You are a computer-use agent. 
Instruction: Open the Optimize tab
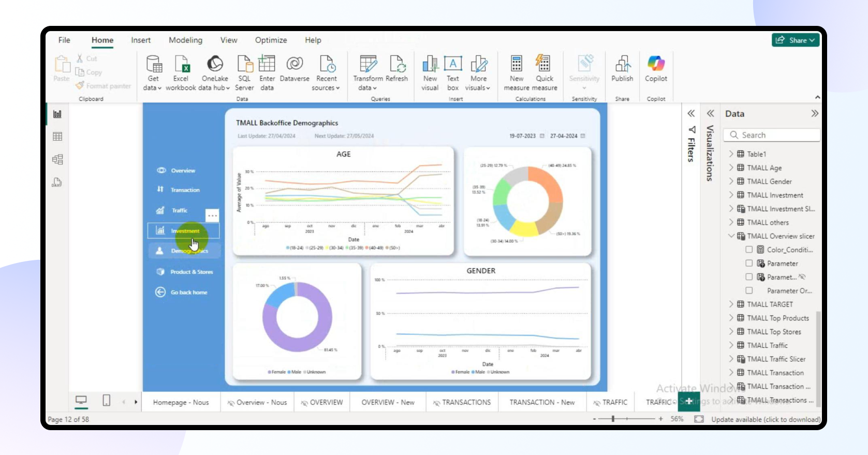pyautogui.click(x=271, y=40)
